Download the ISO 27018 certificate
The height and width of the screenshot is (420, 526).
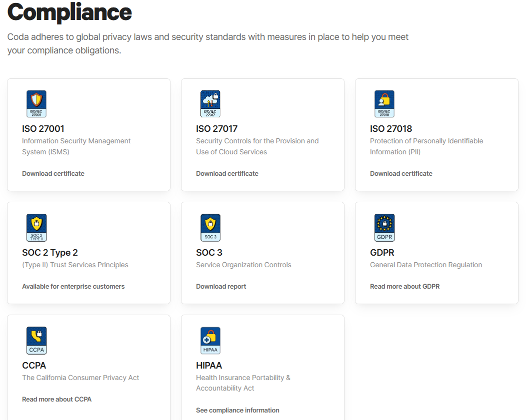tap(401, 173)
